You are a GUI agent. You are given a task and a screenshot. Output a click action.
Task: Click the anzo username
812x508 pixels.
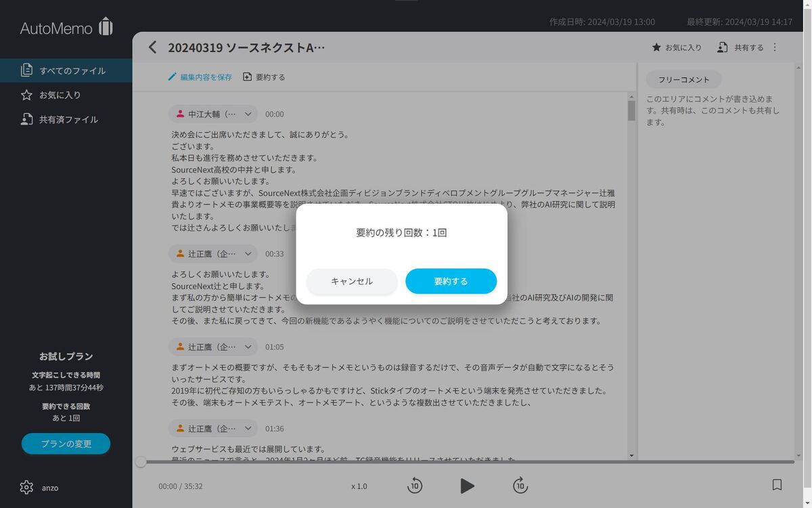[x=50, y=488]
